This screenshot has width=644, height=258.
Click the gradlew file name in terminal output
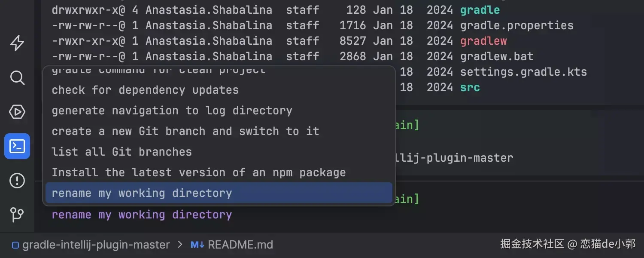[483, 41]
